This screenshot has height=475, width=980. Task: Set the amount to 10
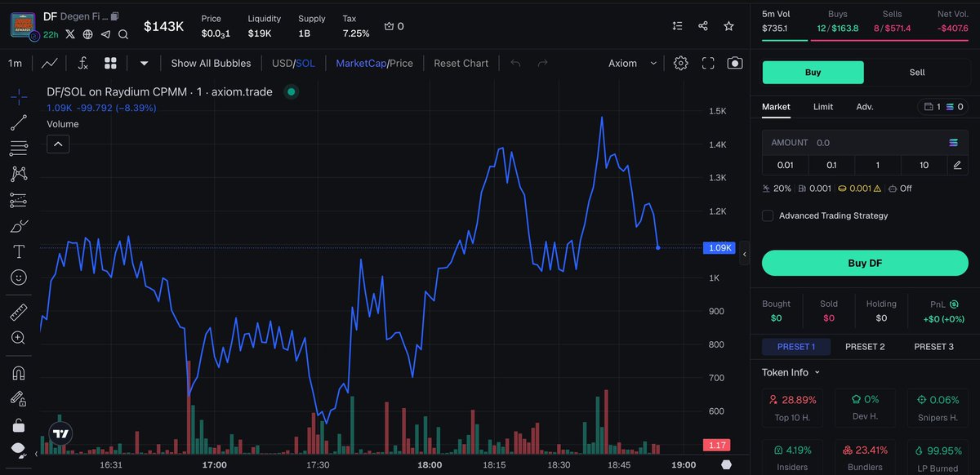(924, 165)
